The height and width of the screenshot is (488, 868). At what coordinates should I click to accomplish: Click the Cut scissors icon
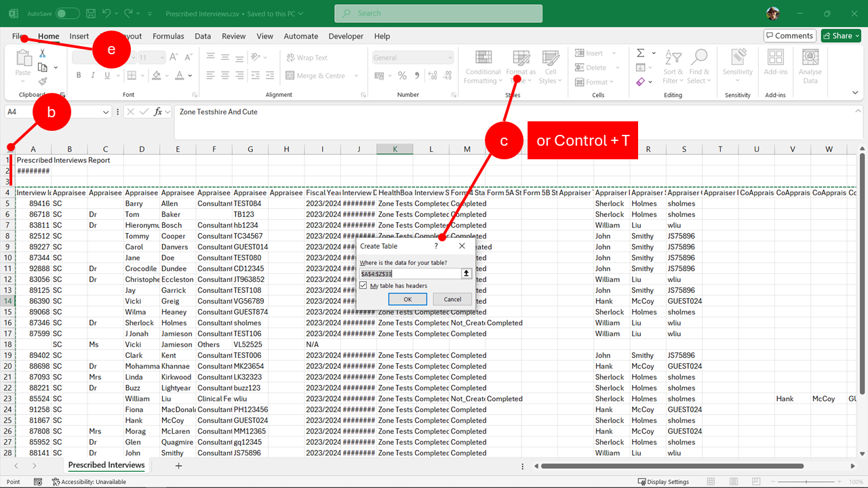coord(43,54)
